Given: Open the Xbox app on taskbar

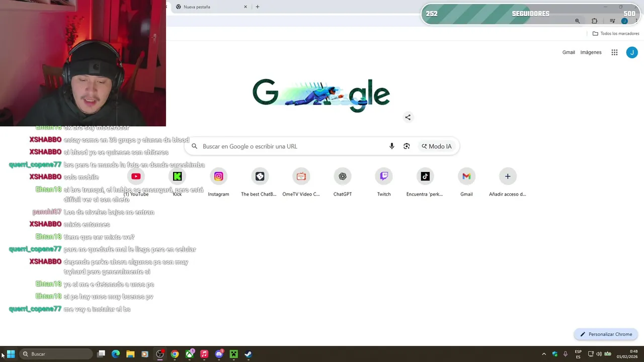Looking at the screenshot, I should pos(190,354).
